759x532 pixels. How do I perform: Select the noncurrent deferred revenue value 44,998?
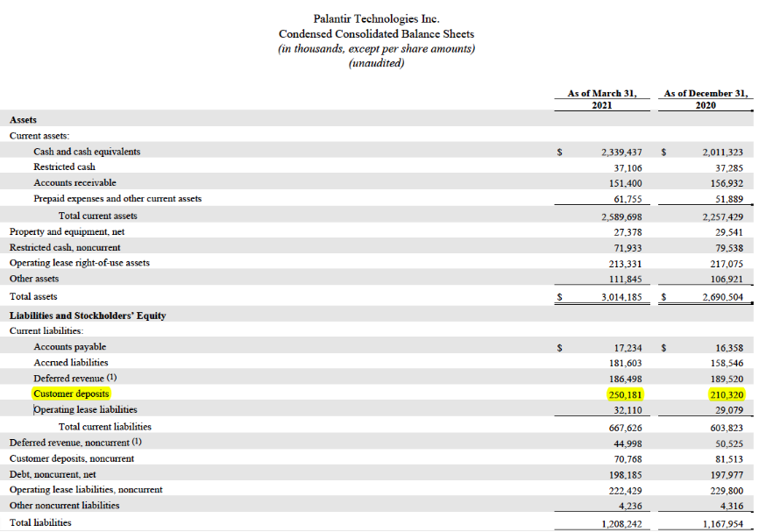tap(628, 443)
